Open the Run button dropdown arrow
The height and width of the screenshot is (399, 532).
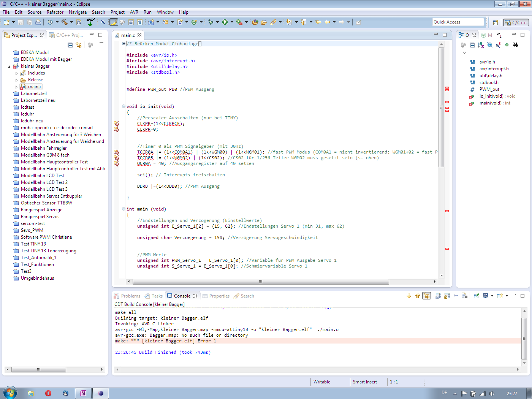(231, 22)
